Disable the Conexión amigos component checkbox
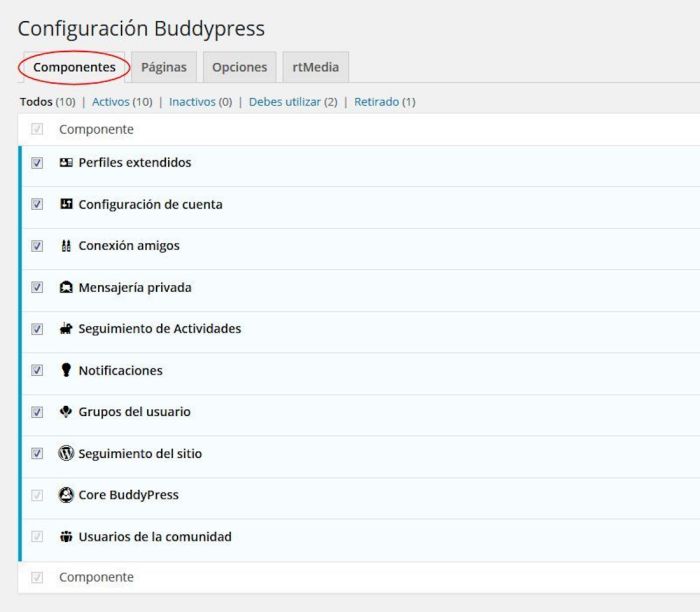 pyautogui.click(x=37, y=246)
